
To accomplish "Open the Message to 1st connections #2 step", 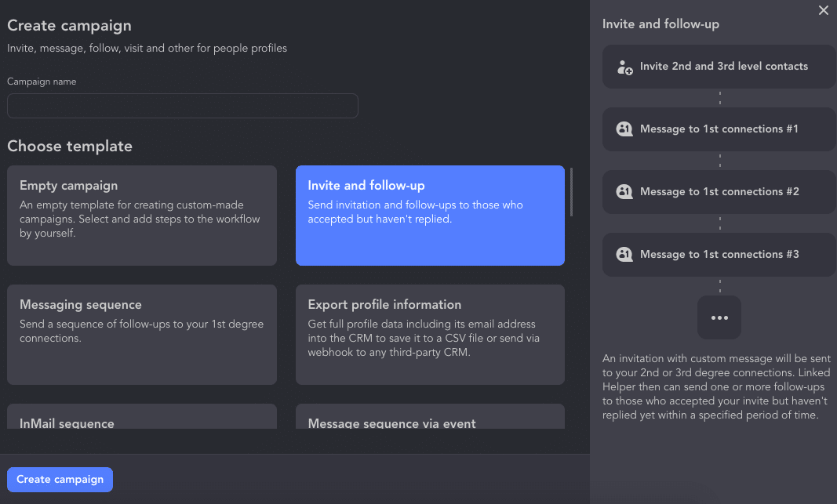I will coord(719,192).
